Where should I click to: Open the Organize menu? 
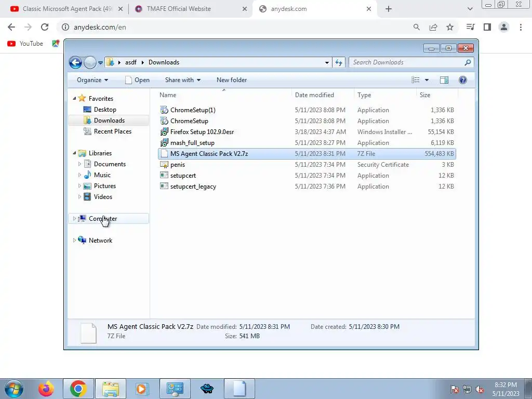click(92, 80)
